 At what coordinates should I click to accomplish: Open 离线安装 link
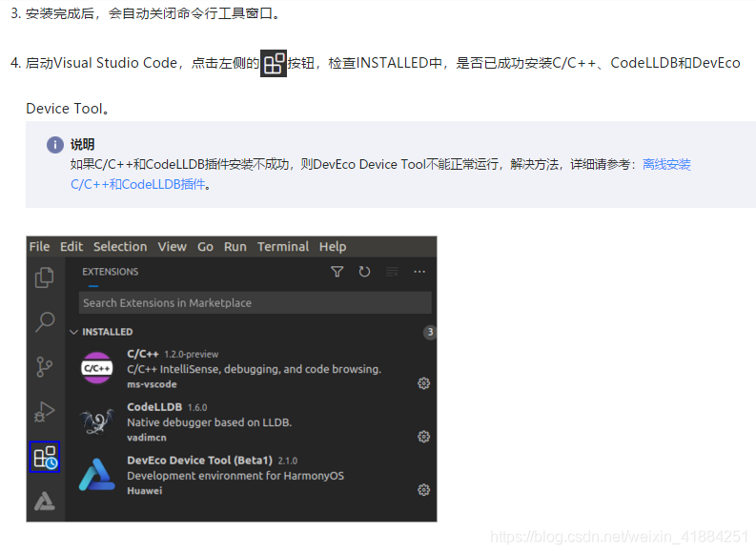click(666, 164)
